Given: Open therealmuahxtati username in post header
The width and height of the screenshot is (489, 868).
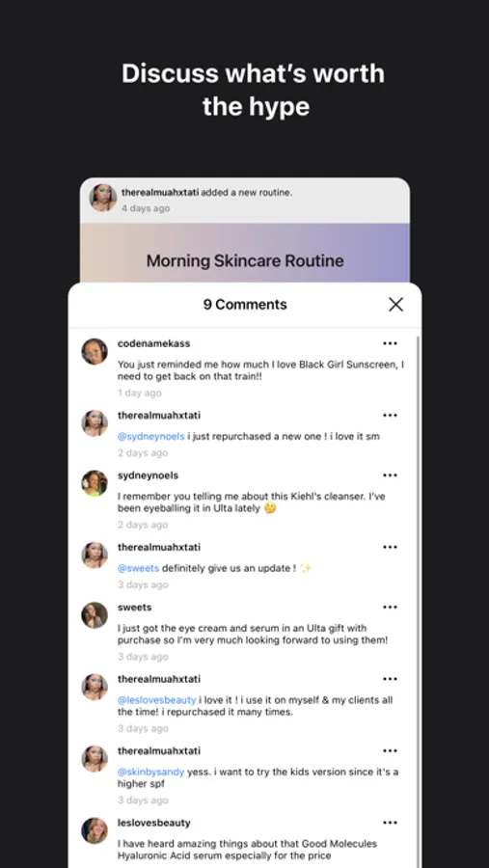Looking at the screenshot, I should coord(160,193).
